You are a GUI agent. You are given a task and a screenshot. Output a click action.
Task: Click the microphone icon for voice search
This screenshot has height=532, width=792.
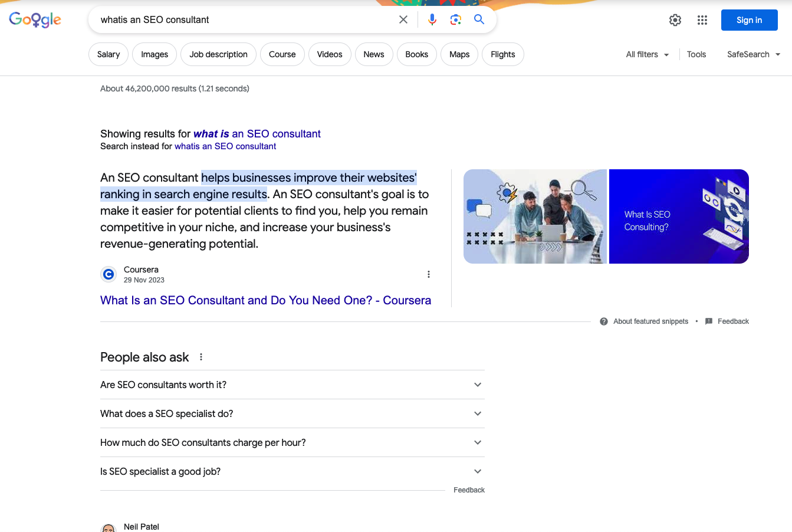click(x=432, y=19)
